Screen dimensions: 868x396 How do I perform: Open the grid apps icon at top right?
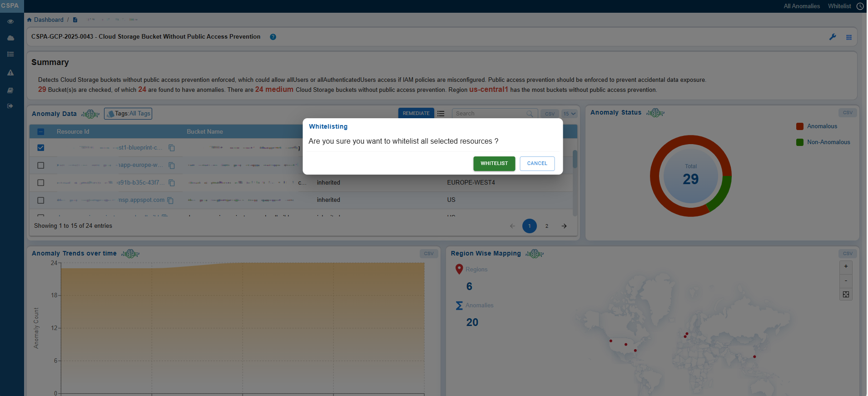click(x=848, y=37)
